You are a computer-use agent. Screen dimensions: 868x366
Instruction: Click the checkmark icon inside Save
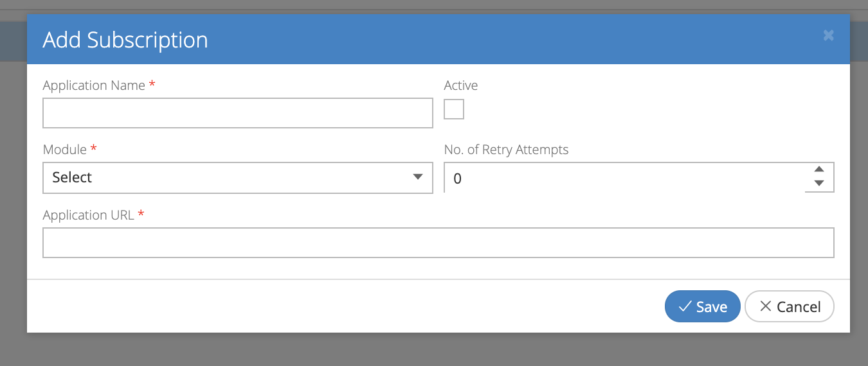tap(685, 306)
